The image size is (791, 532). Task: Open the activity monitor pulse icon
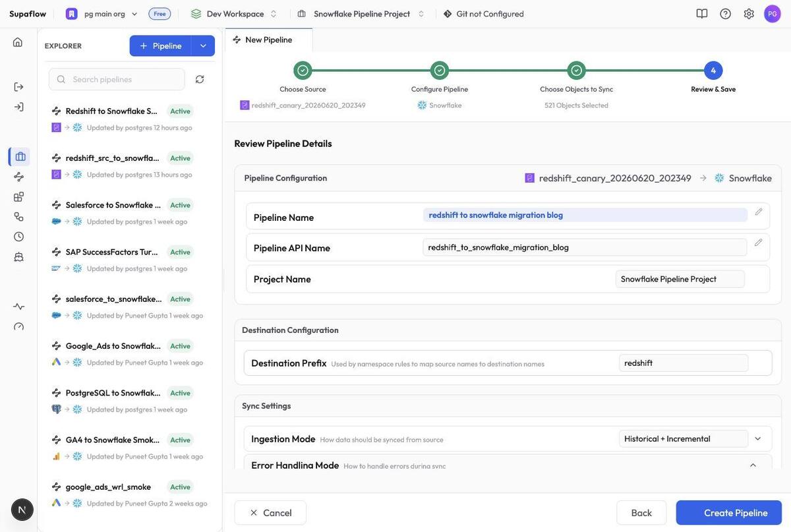(x=18, y=306)
